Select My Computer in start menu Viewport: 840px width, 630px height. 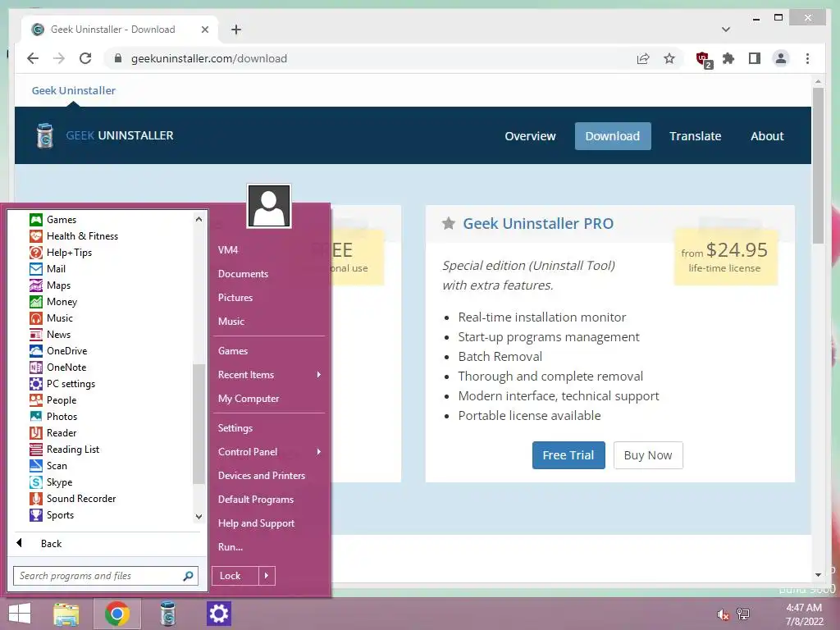click(x=249, y=399)
